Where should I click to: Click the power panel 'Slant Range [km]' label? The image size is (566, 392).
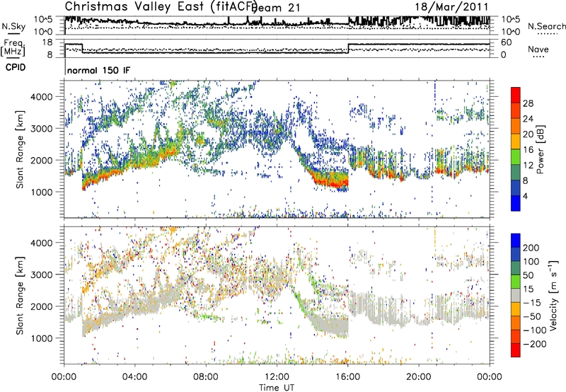[x=20, y=149]
